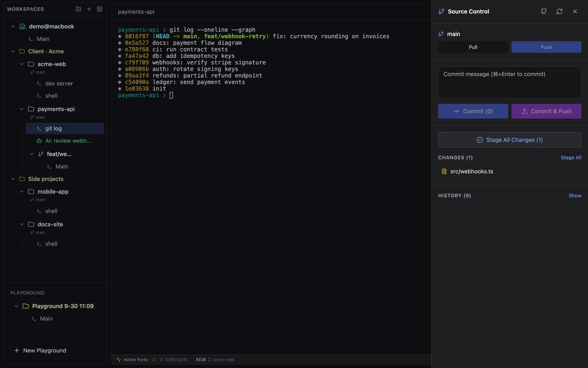Image resolution: width=588 pixels, height=368 pixels.
Task: Click the payments-api folder icon in sidebar
Action: point(31,109)
